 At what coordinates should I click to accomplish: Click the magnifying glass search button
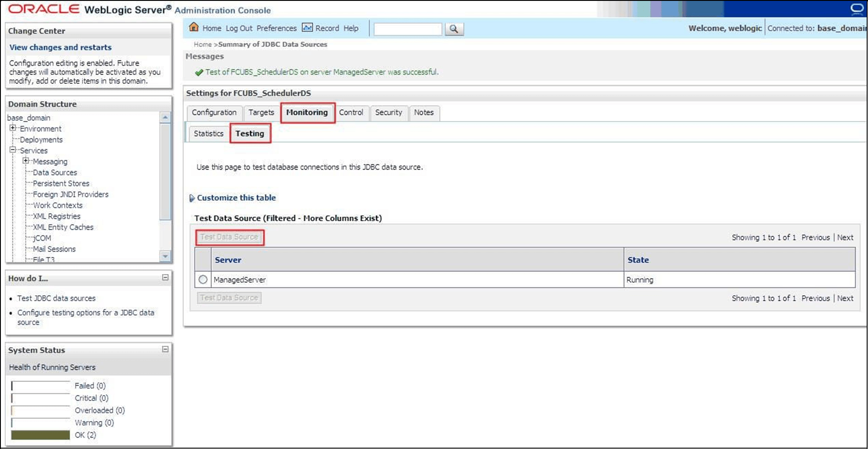coord(454,29)
